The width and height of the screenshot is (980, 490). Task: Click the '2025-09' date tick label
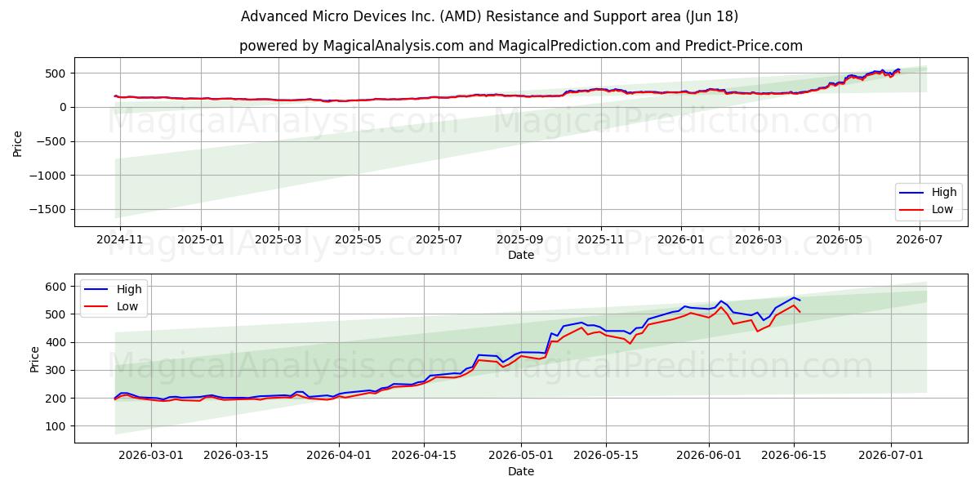pyautogui.click(x=520, y=239)
